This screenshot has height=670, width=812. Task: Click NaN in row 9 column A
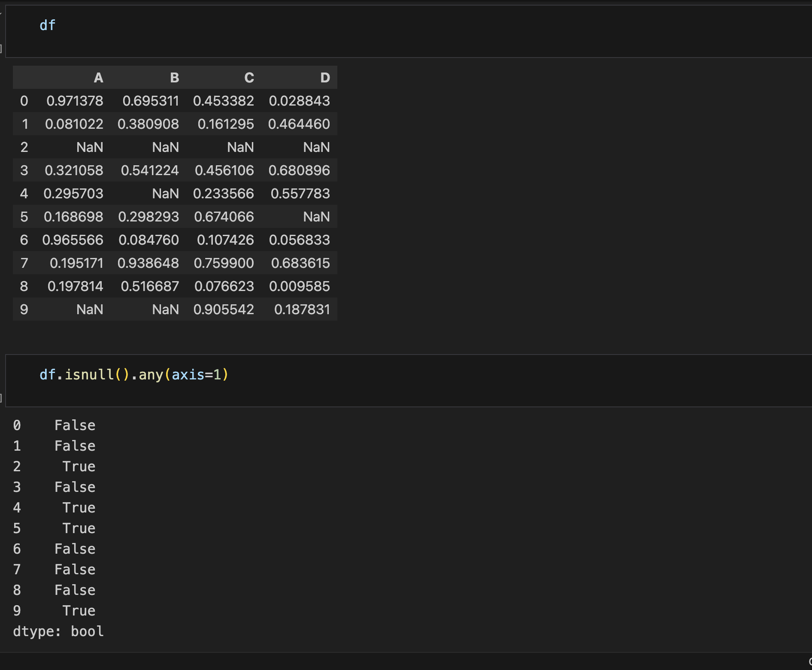90,309
